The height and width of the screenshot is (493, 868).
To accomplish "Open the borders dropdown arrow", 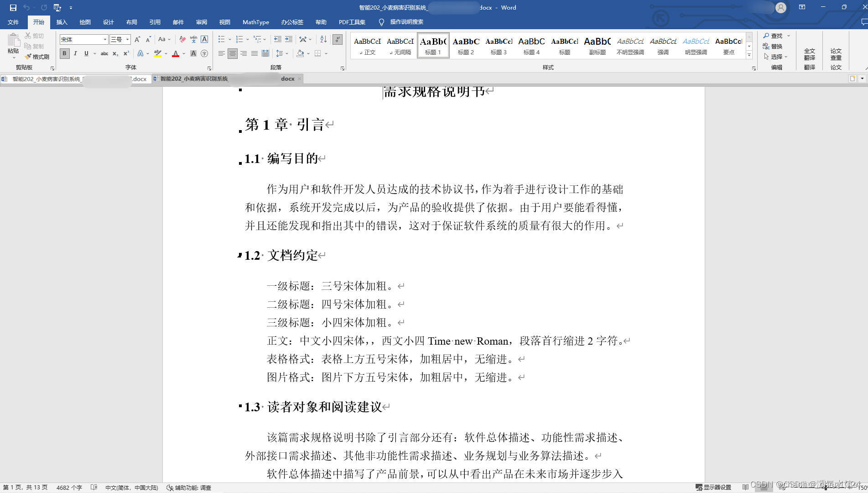I will [x=326, y=53].
